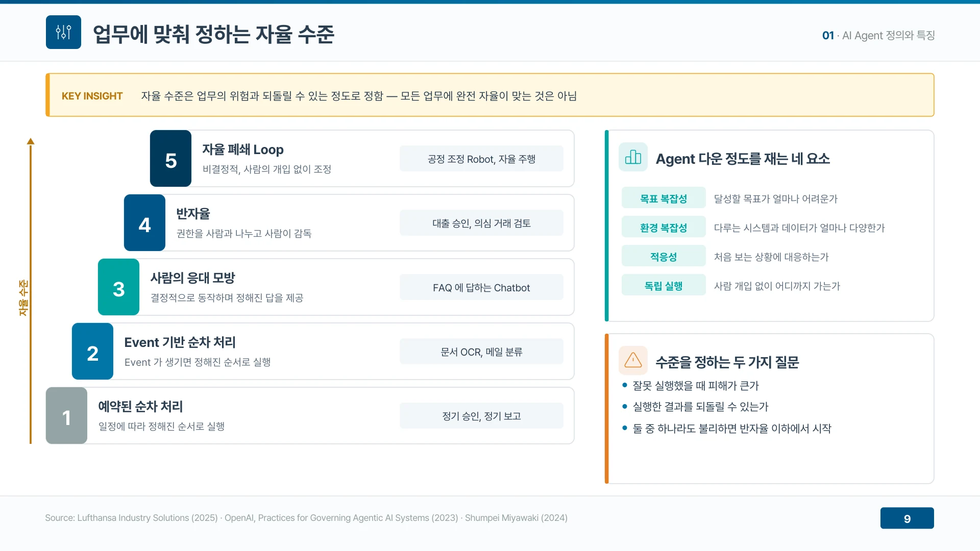Screen dimensions: 980x551
Task: Click the Source citation line in the footer
Action: (x=306, y=518)
